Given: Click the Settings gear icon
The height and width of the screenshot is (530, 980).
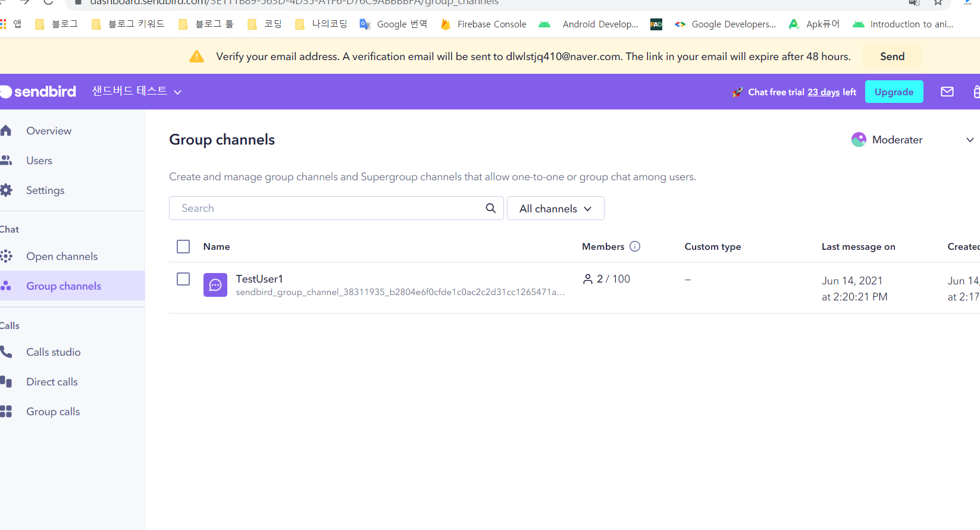Looking at the screenshot, I should 6,190.
